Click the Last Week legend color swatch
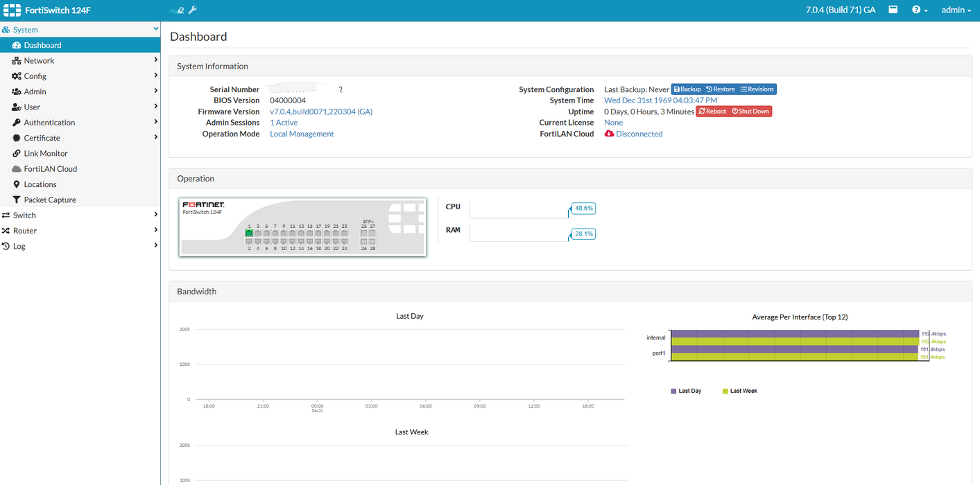The image size is (980, 485). 725,391
